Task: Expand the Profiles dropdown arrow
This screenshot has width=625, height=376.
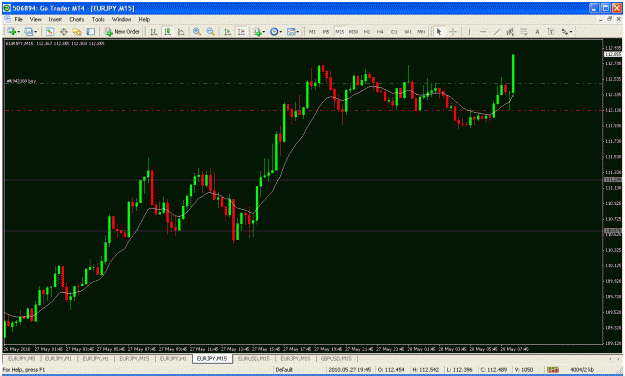Action: pyautogui.click(x=35, y=31)
